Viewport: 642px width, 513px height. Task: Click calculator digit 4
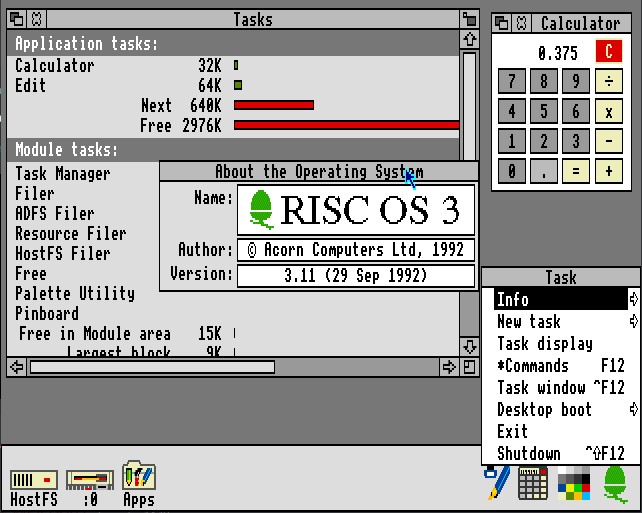click(512, 111)
